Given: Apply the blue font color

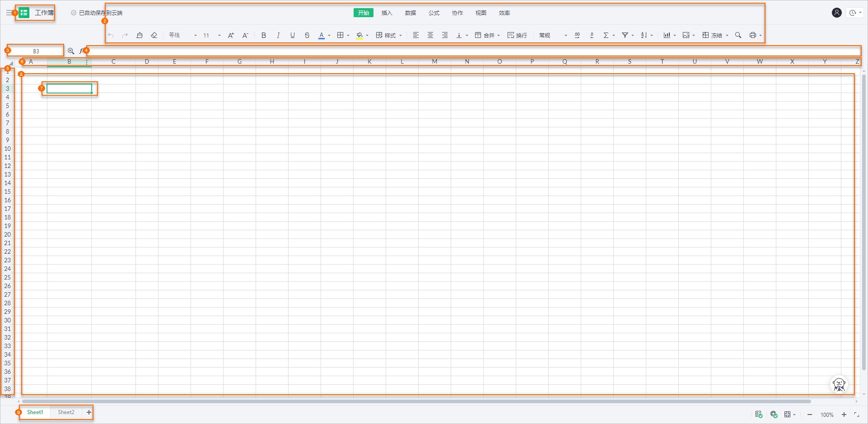Looking at the screenshot, I should [322, 35].
